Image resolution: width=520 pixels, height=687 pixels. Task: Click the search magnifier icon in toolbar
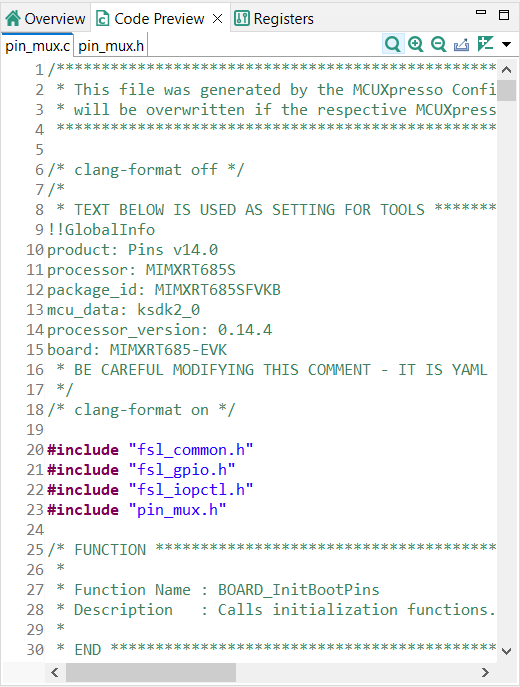pyautogui.click(x=393, y=44)
